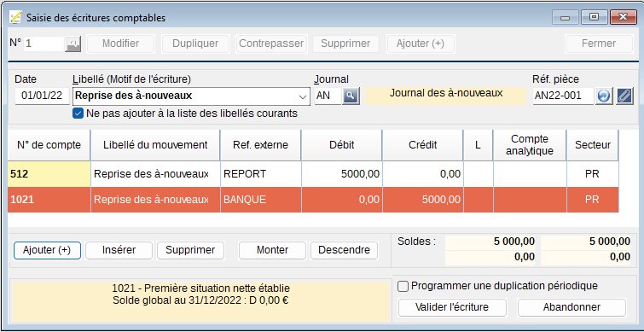Click the Descendre button

coord(345,250)
